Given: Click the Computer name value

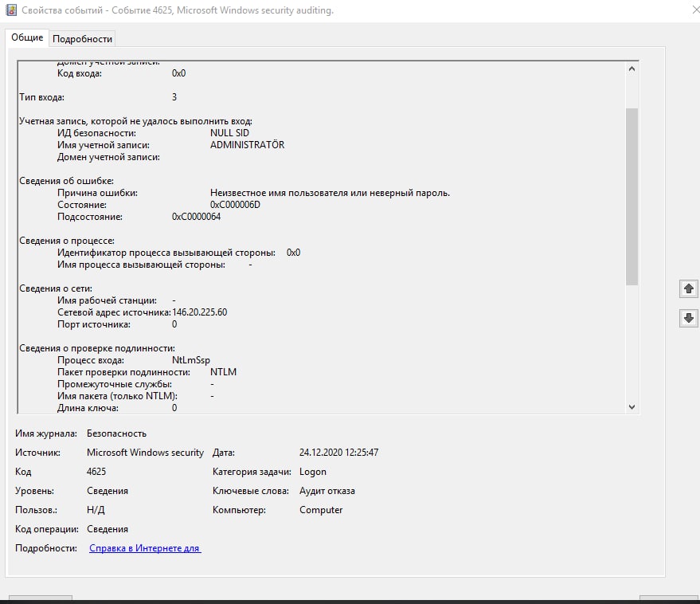Looking at the screenshot, I should click(321, 510).
